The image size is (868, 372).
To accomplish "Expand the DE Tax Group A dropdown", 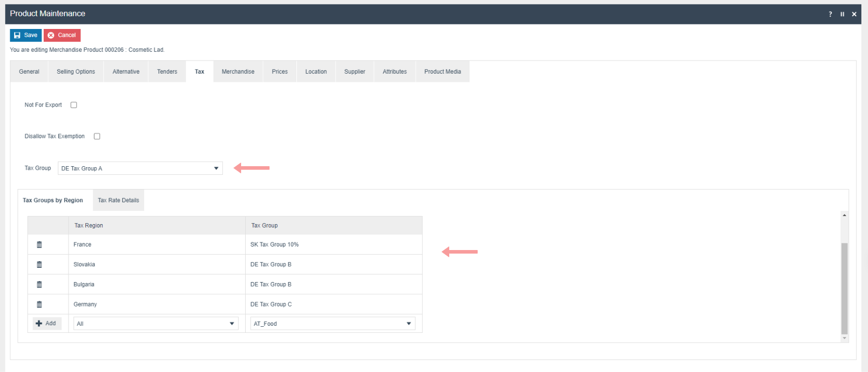I will coord(140,168).
